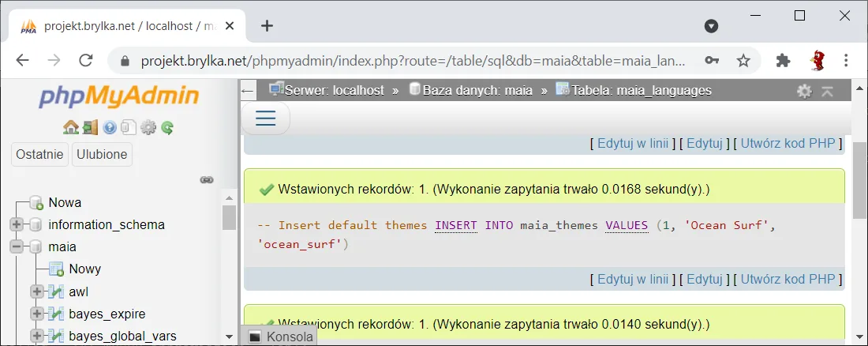
Task: Click the browser reload button
Action: pos(85,60)
